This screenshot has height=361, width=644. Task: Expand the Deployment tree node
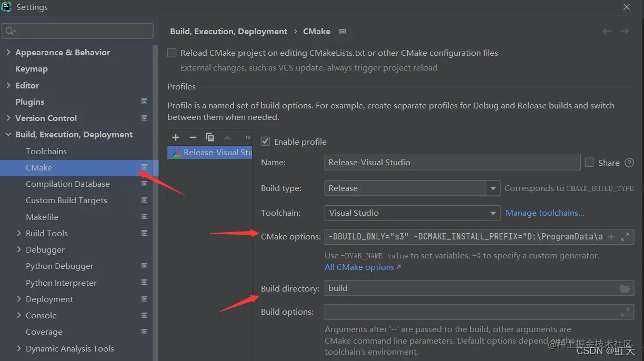[x=19, y=299]
